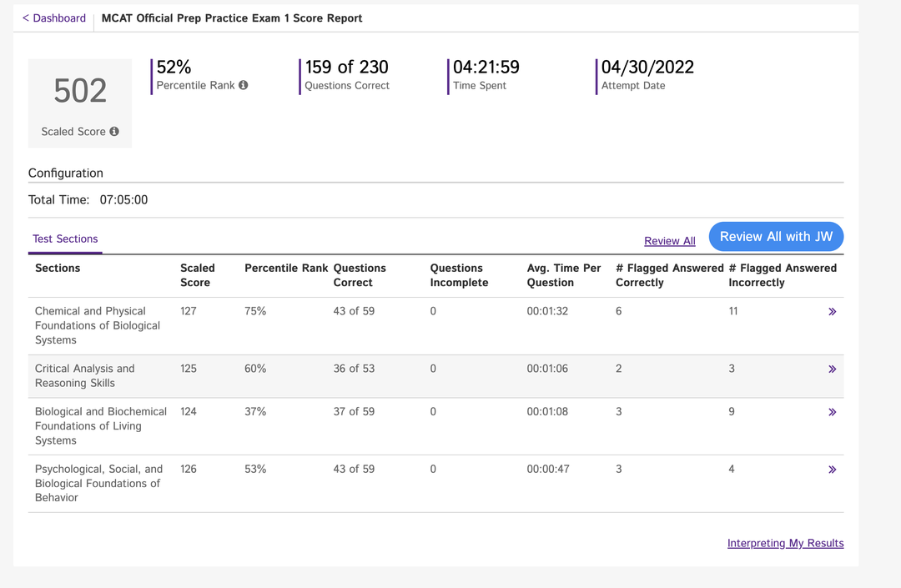Image resolution: width=901 pixels, height=588 pixels.
Task: Click the Psychological, Social, and Biological section name
Action: pos(98,484)
